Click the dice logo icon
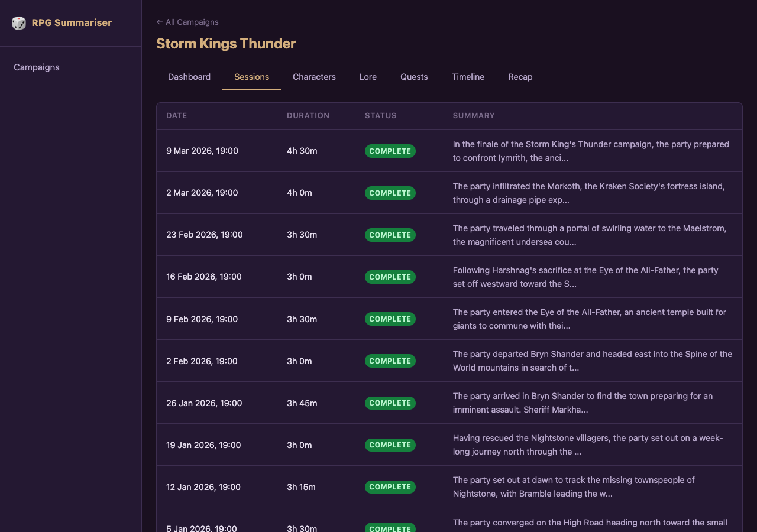The width and height of the screenshot is (757, 532). pos(19,23)
